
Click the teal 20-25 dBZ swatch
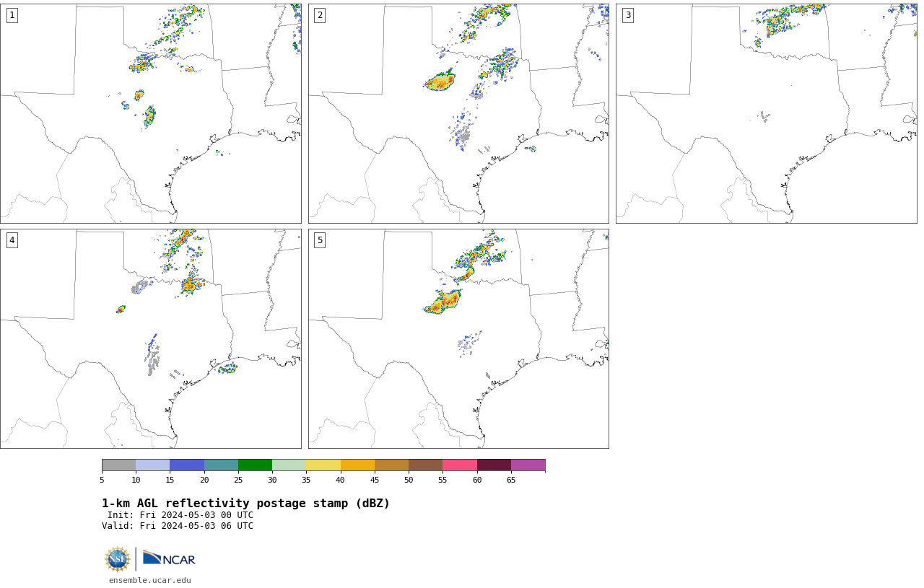click(x=221, y=465)
